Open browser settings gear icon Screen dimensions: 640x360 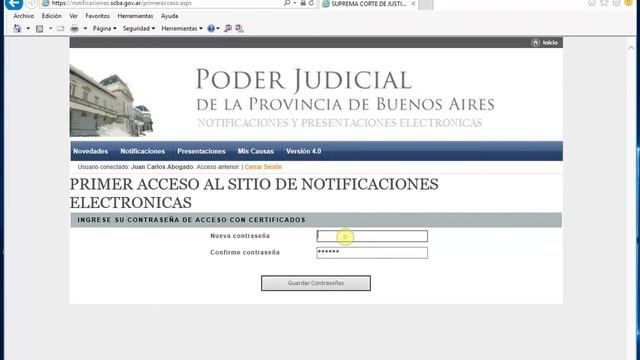pos(616,3)
